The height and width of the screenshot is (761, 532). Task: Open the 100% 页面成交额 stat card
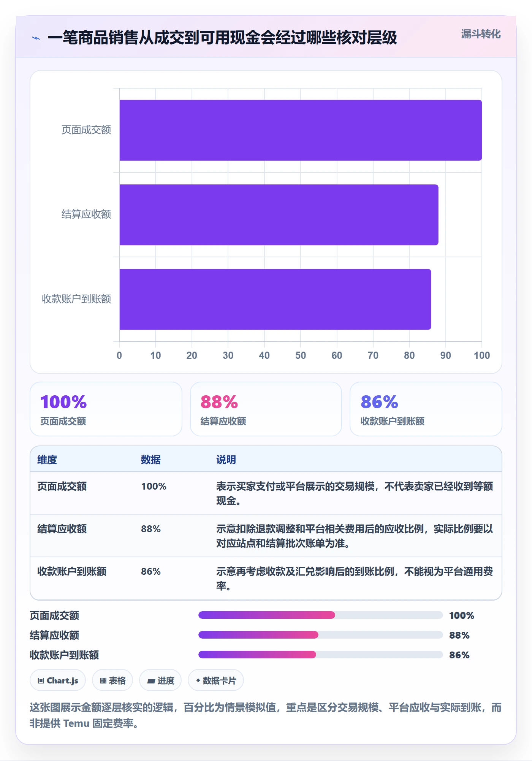[106, 409]
